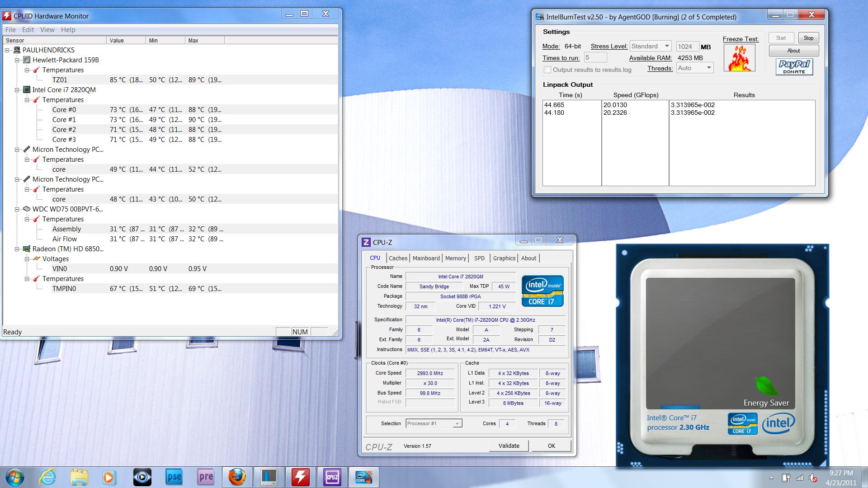The width and height of the screenshot is (868, 488).
Task: Collapse the Radeon HD 6850 Voltages node
Action: pyautogui.click(x=27, y=259)
